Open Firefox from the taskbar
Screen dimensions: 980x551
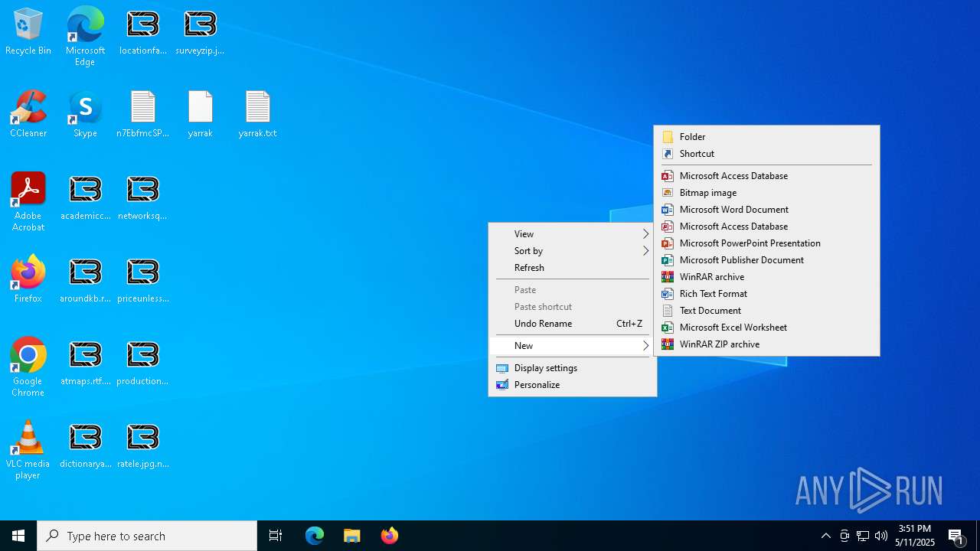[x=390, y=536]
